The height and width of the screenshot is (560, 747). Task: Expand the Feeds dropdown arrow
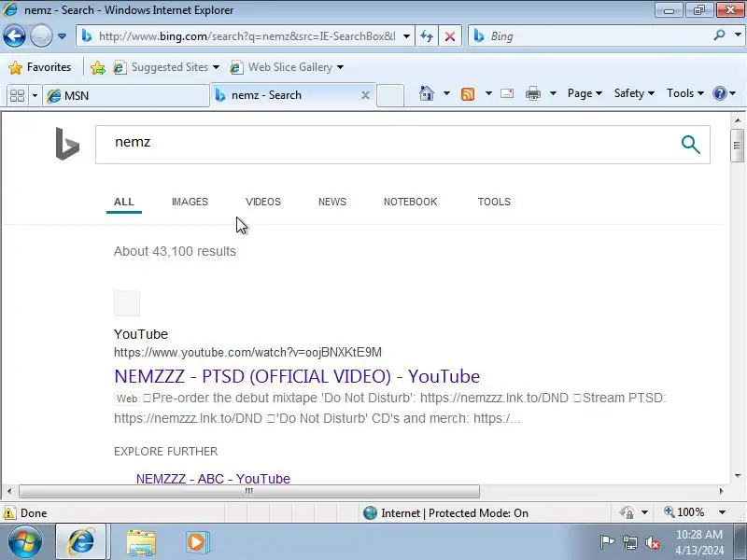(x=488, y=93)
